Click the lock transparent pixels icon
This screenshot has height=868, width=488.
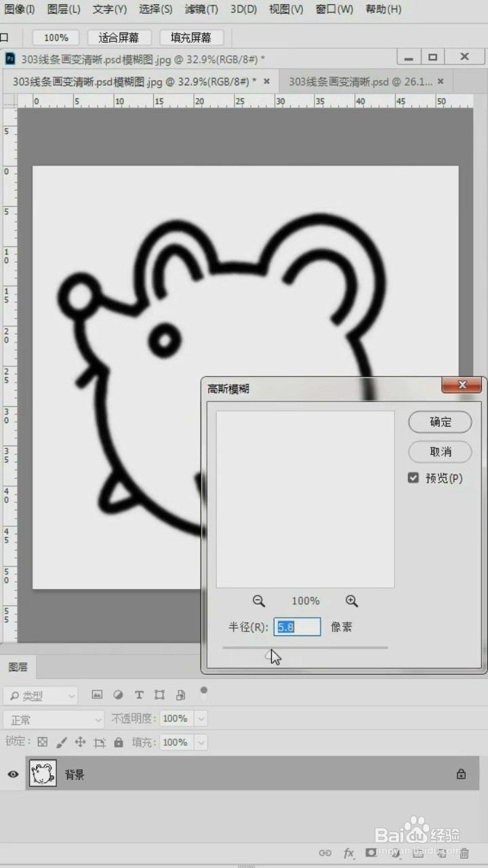42,742
